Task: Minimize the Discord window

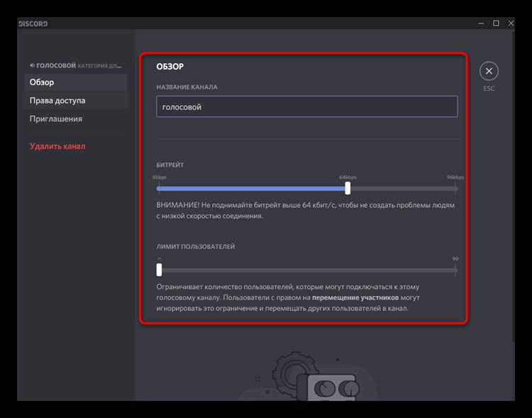Action: click(481, 23)
